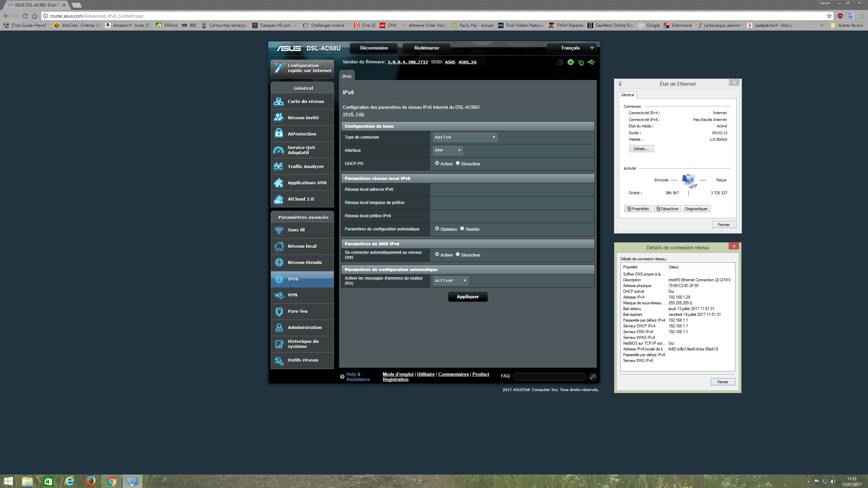This screenshot has width=868, height=488.
Task: Click the USB status icon in header
Action: click(591, 62)
